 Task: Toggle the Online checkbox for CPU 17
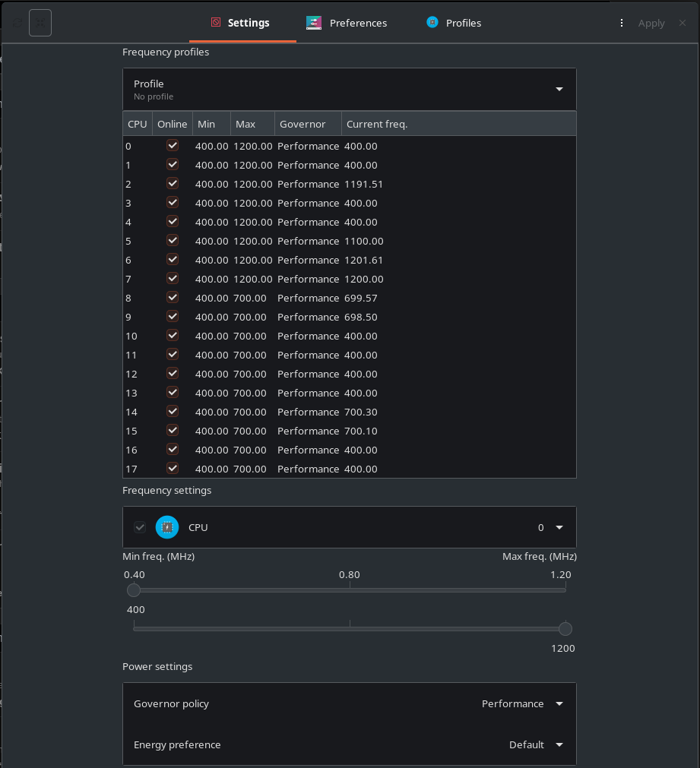[x=173, y=468]
